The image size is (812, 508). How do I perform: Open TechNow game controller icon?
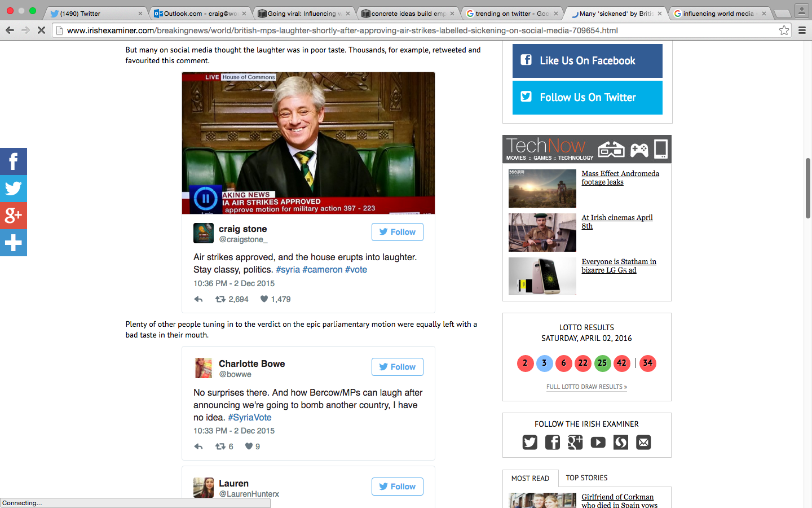pos(639,150)
